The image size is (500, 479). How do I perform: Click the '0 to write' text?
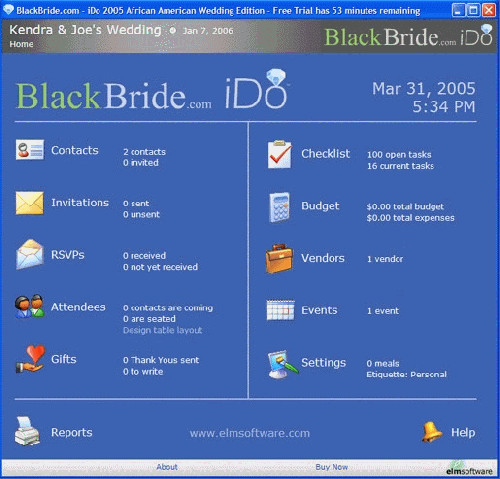pyautogui.click(x=143, y=371)
